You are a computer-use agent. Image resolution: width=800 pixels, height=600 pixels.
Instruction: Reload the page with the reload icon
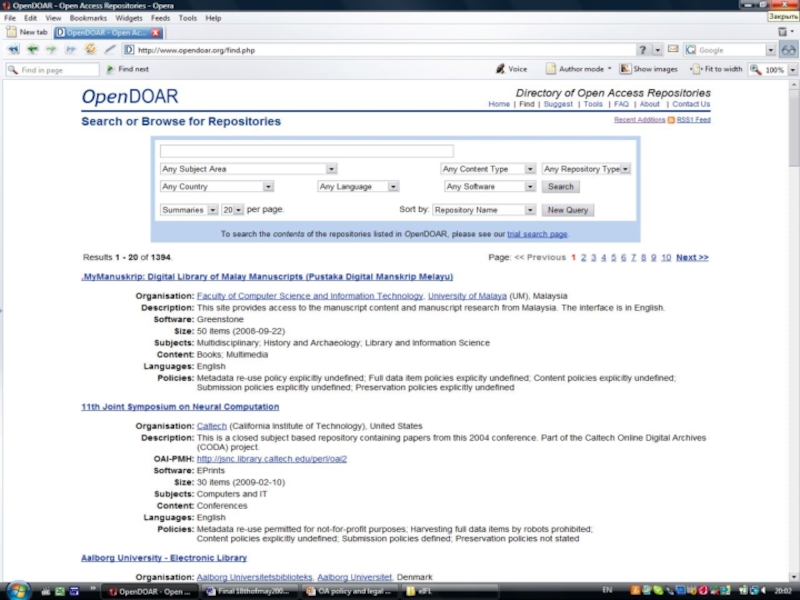[90, 49]
